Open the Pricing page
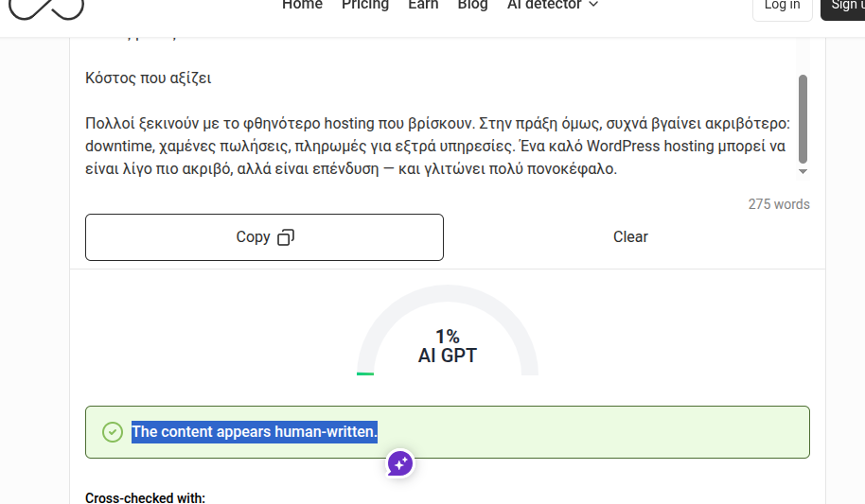The height and width of the screenshot is (504, 865). coord(365,5)
